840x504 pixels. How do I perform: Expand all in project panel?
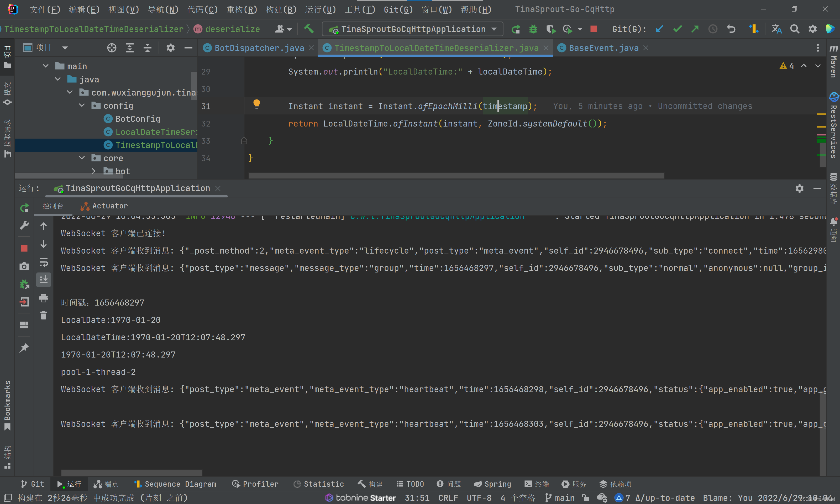[x=130, y=48]
